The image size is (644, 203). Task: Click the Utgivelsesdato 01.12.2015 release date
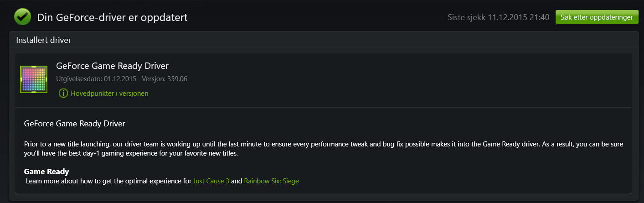pyautogui.click(x=96, y=79)
